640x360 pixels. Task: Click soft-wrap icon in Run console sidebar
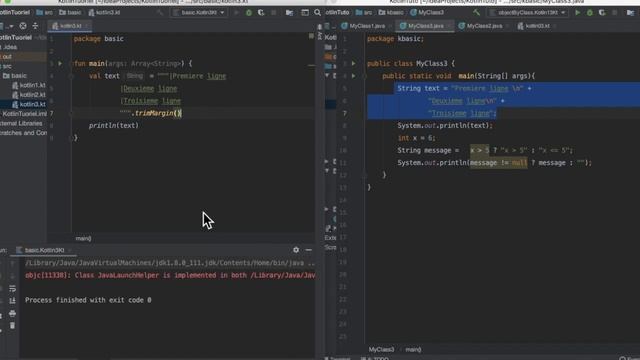pyautogui.click(x=12, y=289)
